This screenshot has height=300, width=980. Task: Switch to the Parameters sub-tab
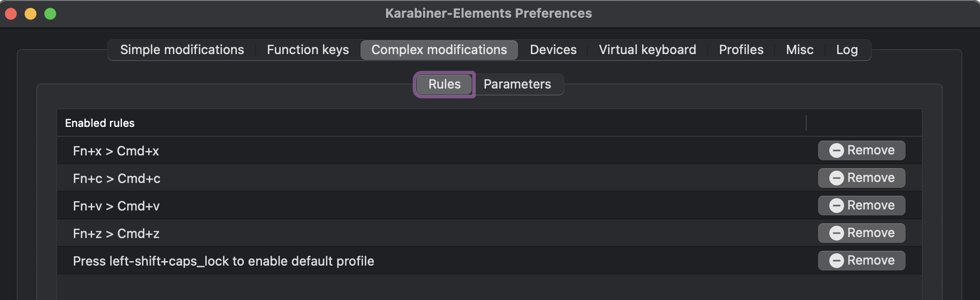point(517,84)
